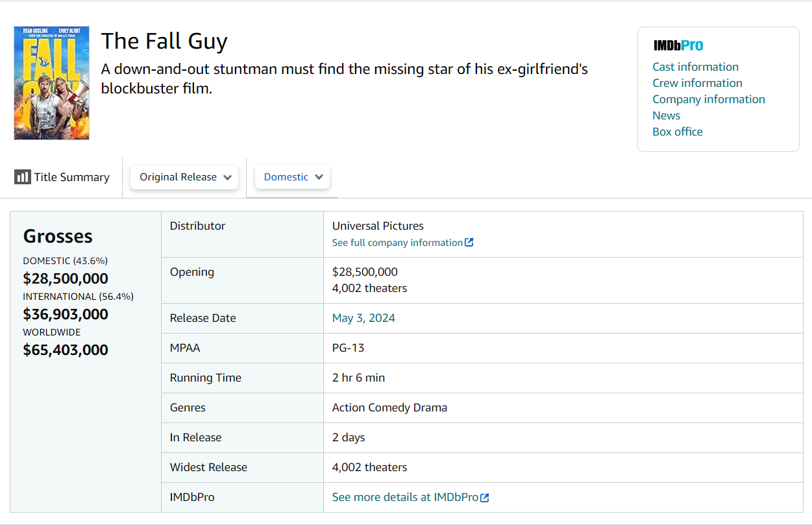
Task: Click the Action Comedy Drama genres value
Action: [389, 408]
